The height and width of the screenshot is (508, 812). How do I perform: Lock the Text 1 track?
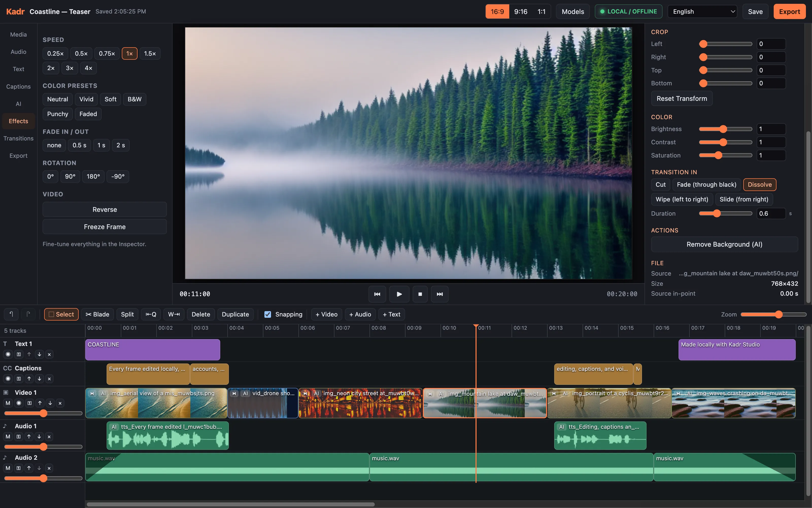19,354
